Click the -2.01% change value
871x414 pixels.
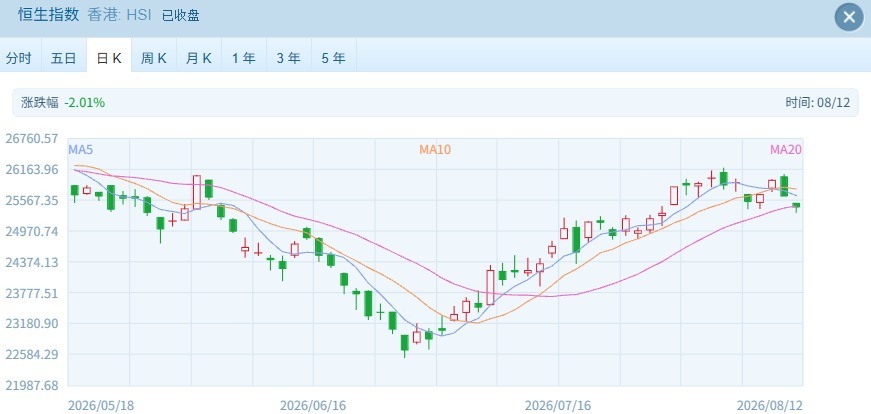point(84,103)
